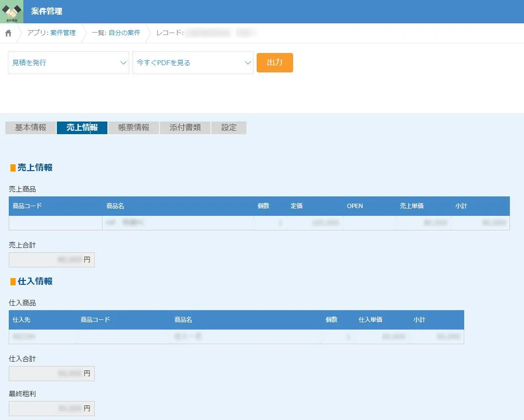Click the 仕入単価 column header
This screenshot has width=524, height=420.
(x=370, y=320)
